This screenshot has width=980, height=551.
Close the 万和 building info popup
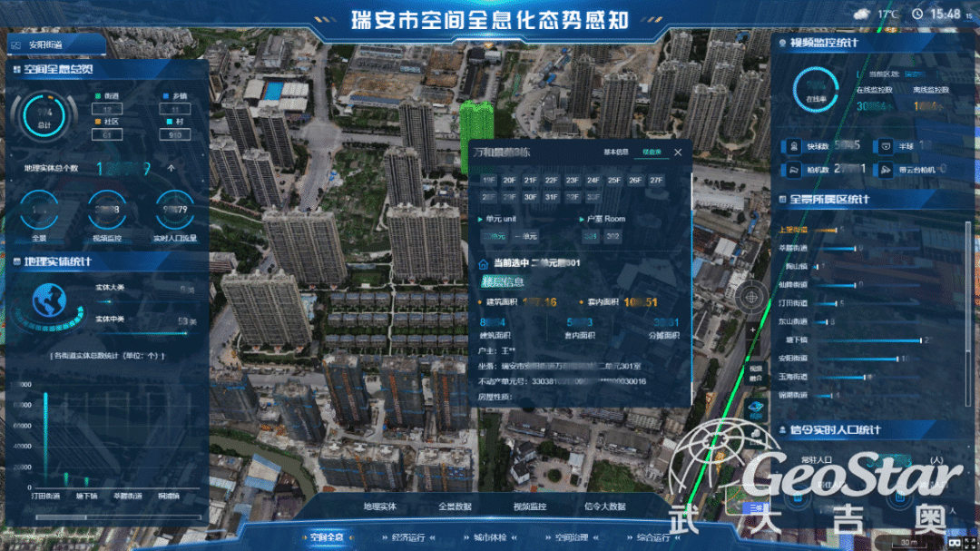pos(677,153)
